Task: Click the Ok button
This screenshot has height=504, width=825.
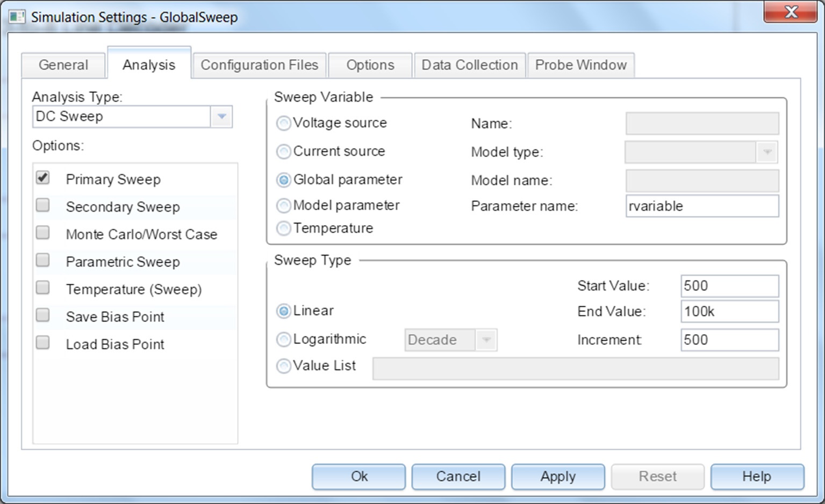Action: coord(358,477)
